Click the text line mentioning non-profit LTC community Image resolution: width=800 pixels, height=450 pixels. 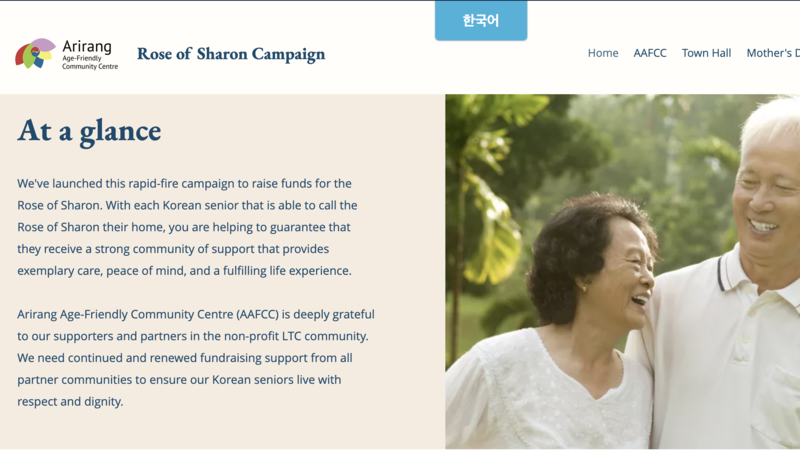193,335
